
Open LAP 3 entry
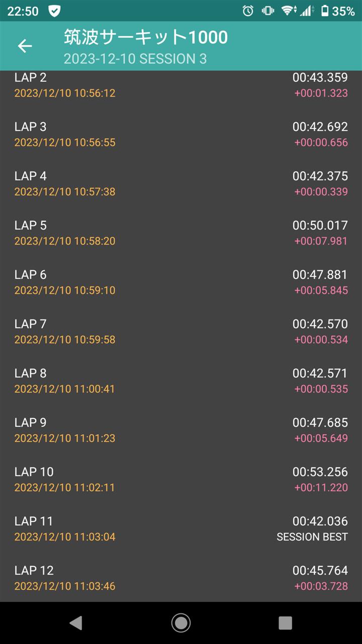181,134
